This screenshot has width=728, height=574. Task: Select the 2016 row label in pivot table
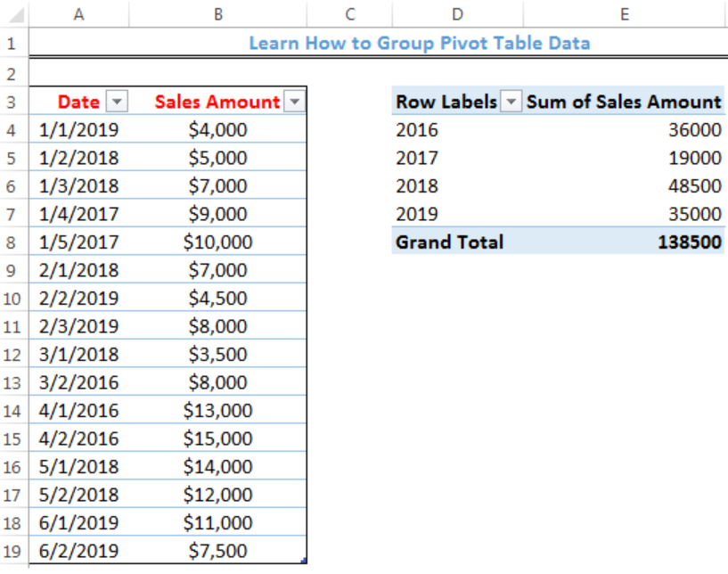click(413, 129)
